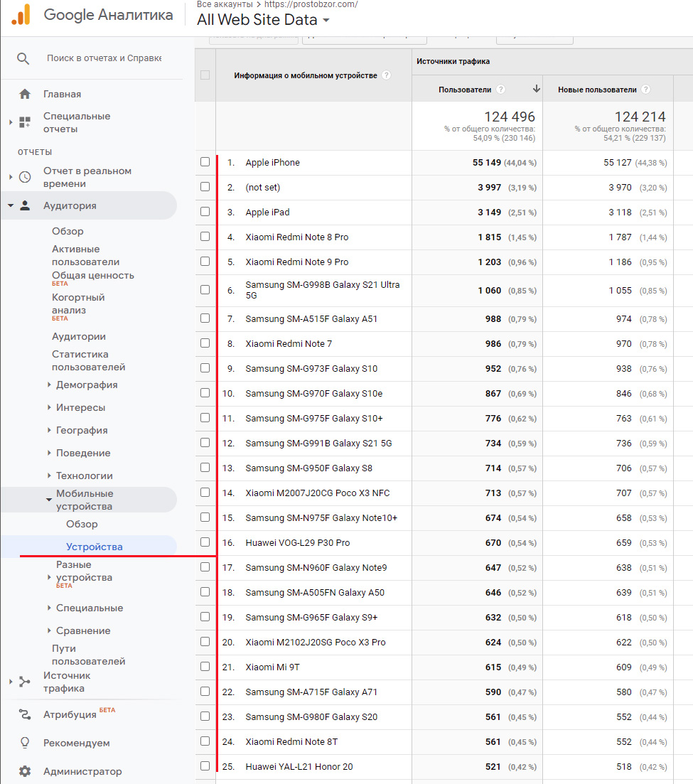The width and height of the screenshot is (693, 784).
Task: Click help icon next to Пользователи column
Action: pyautogui.click(x=501, y=90)
